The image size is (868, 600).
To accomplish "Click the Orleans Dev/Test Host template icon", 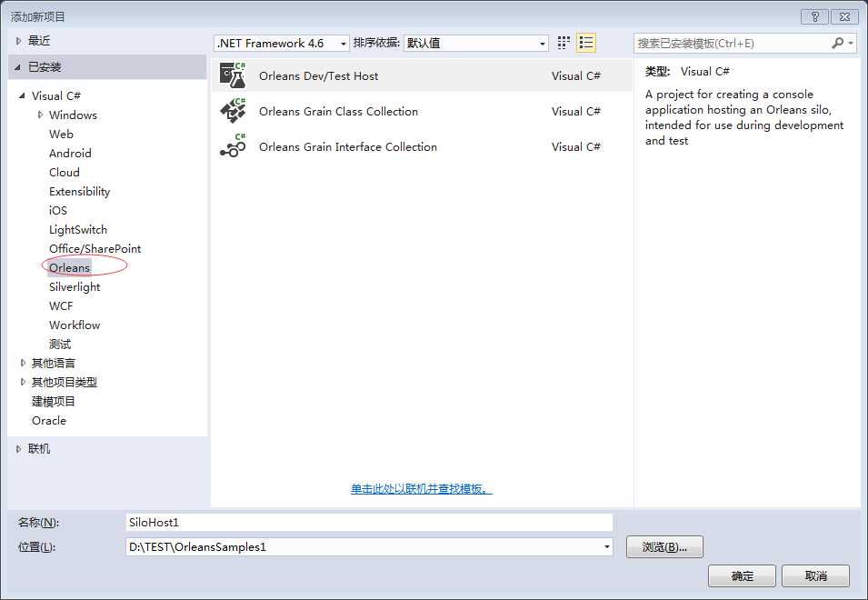I will point(233,75).
